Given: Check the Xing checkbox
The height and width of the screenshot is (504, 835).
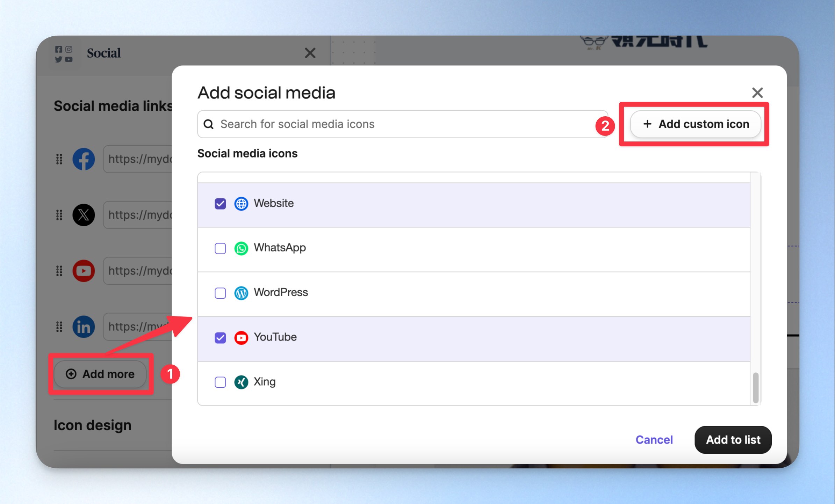Looking at the screenshot, I should coord(220,382).
